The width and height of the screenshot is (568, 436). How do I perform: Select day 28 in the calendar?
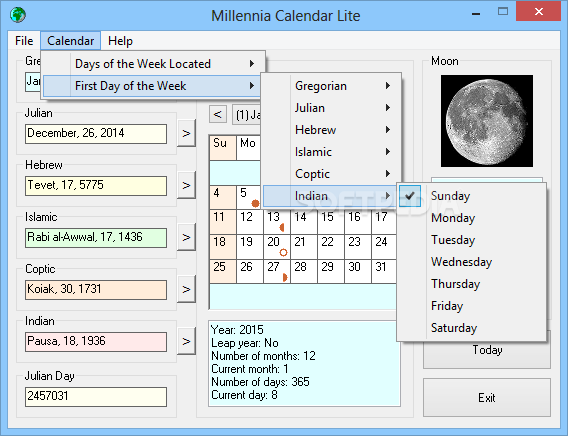(x=304, y=272)
